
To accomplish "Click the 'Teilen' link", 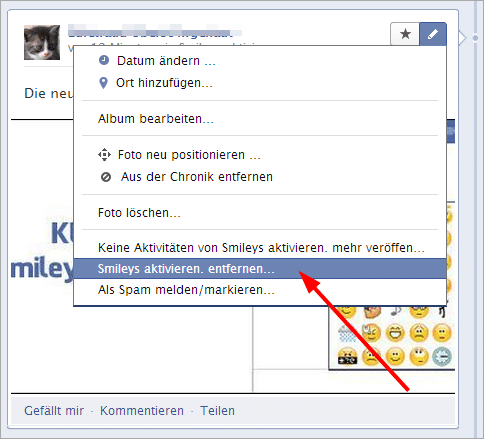I will tap(217, 411).
